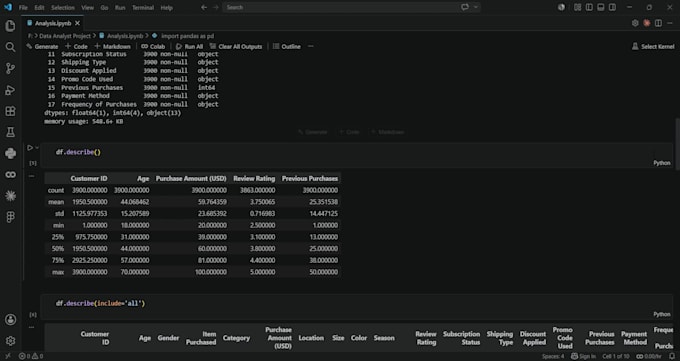Click the errors and warnings status indicator
The image size is (680, 361).
tap(31, 356)
